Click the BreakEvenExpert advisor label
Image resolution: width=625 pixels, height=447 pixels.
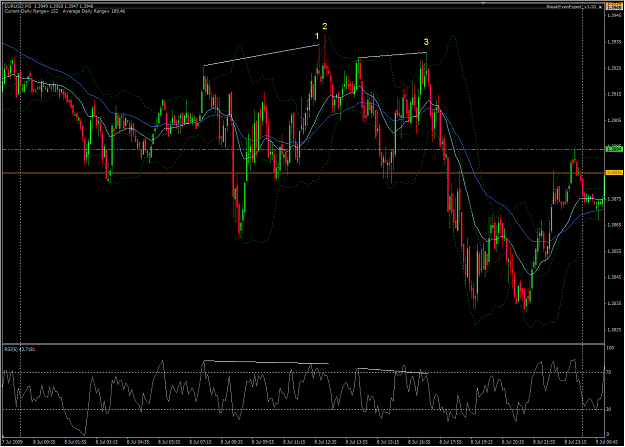tap(571, 7)
